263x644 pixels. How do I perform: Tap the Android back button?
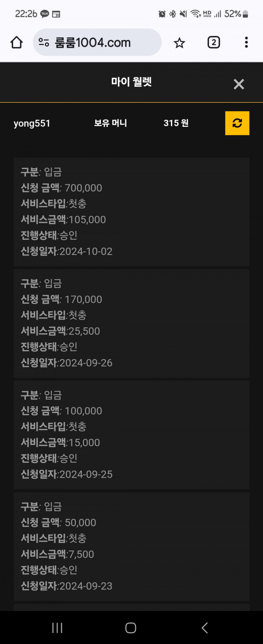205,628
